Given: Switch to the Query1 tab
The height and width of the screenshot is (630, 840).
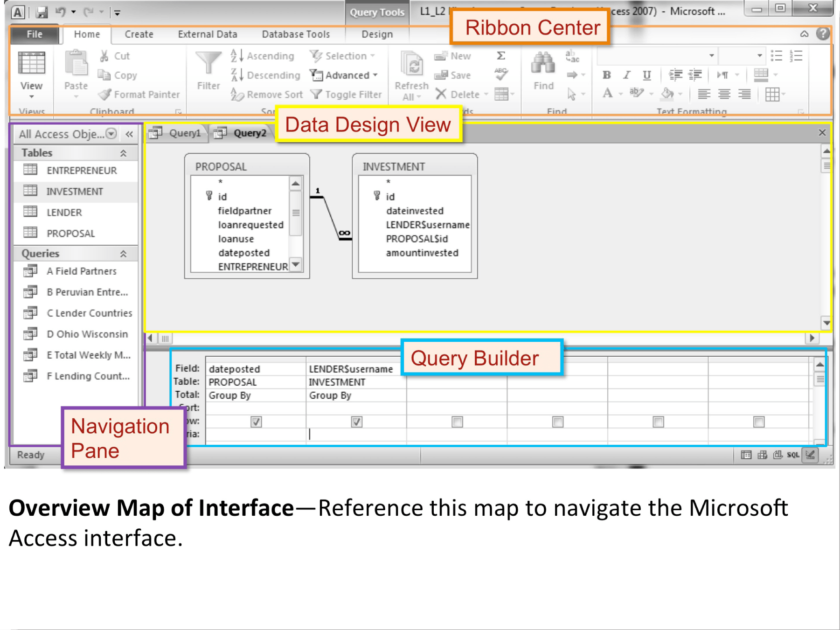Looking at the screenshot, I should 185,133.
